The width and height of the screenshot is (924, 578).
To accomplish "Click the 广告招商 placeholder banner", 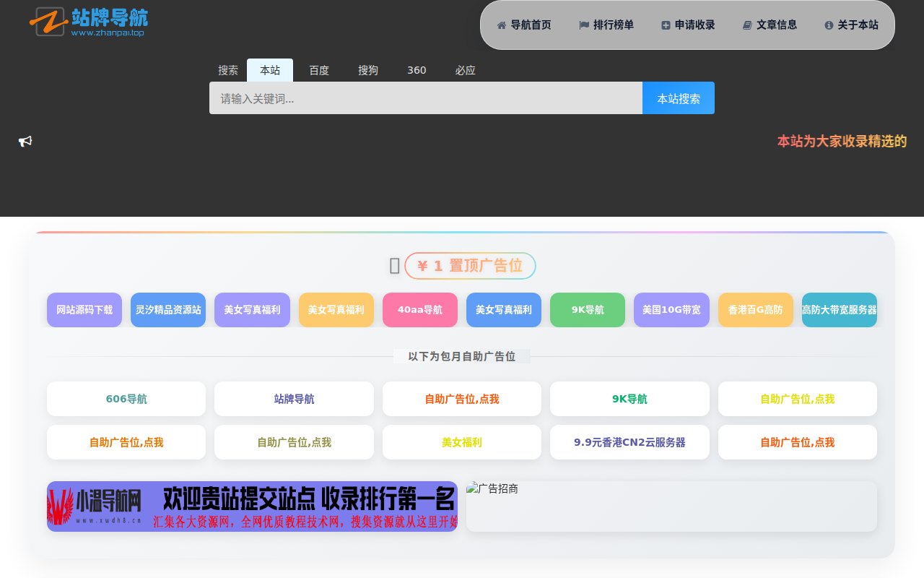I will [671, 506].
